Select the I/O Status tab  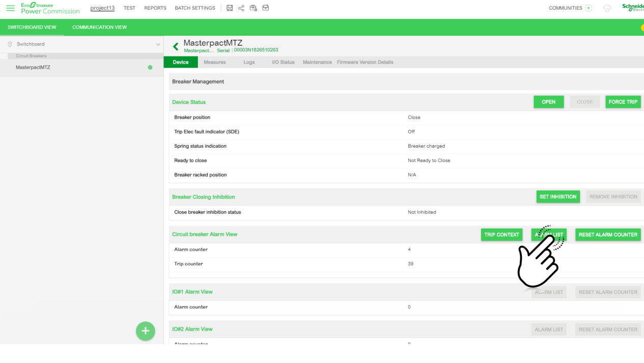coord(284,62)
